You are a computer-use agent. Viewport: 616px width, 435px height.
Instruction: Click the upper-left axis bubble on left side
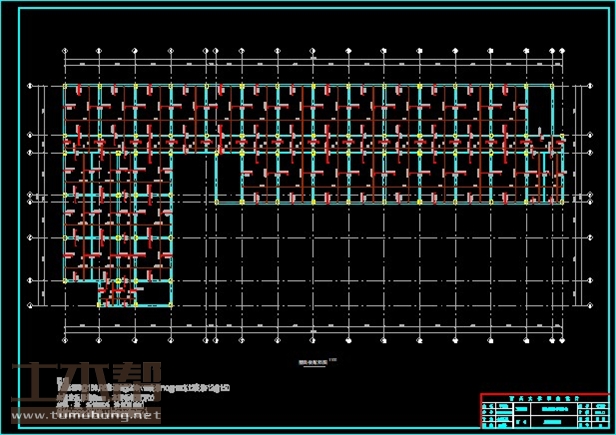point(30,87)
